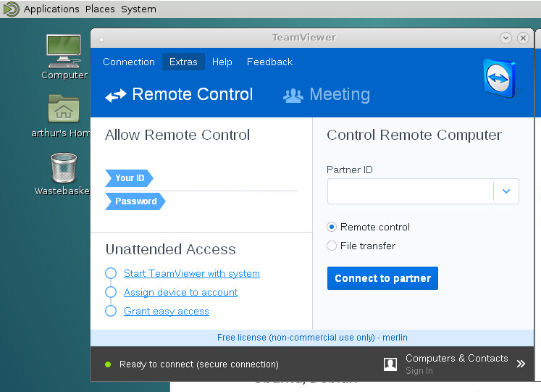Screen dimensions: 541x392
Task: Click into the Partner ID input field
Action: tap(410, 191)
